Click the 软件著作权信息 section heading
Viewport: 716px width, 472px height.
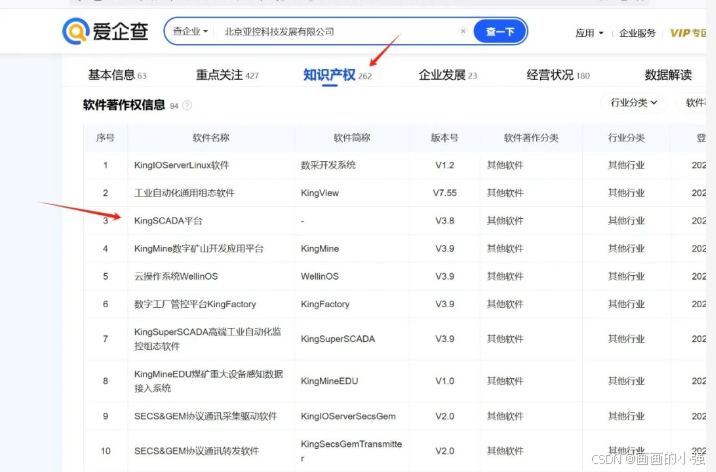click(x=124, y=105)
